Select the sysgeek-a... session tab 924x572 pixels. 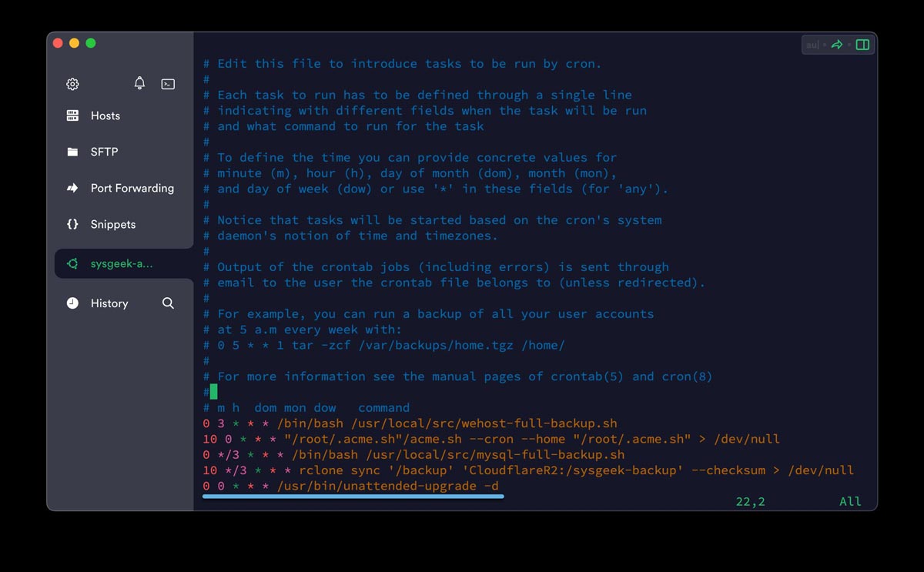(x=123, y=263)
